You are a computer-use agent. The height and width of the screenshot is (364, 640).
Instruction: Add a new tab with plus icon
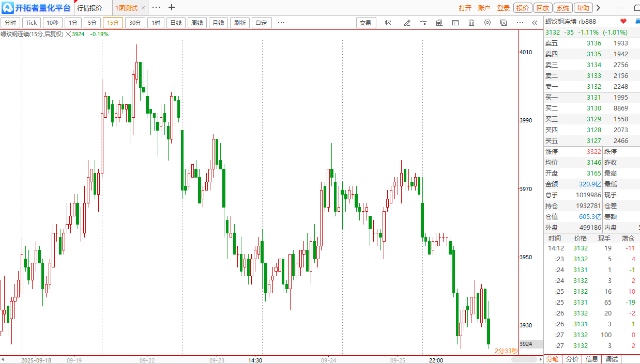point(172,8)
